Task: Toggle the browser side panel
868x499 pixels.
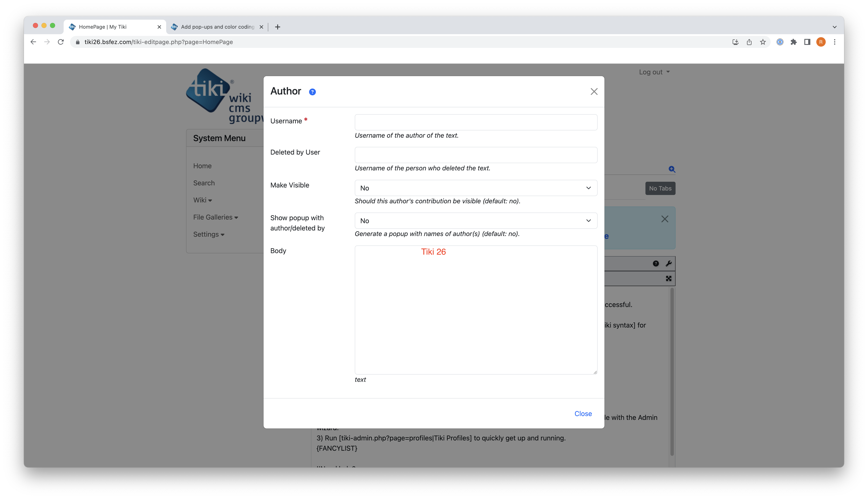Action: (x=807, y=42)
